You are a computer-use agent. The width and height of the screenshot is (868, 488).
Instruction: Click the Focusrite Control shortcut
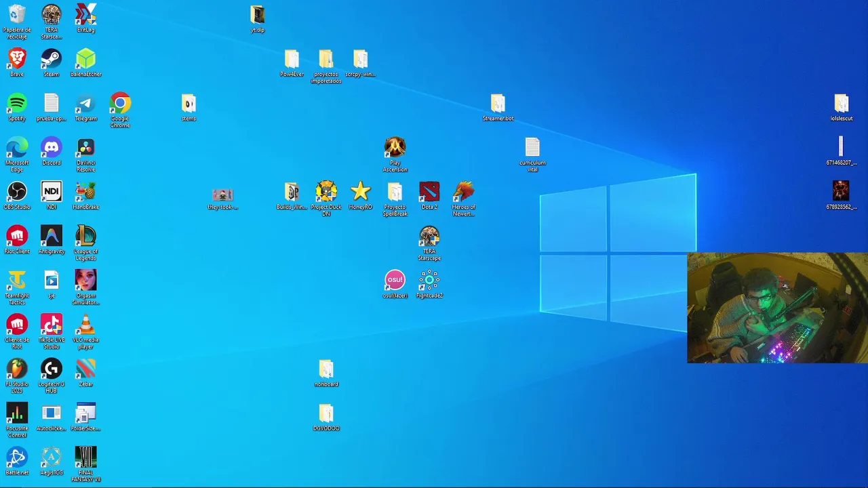coord(17,413)
